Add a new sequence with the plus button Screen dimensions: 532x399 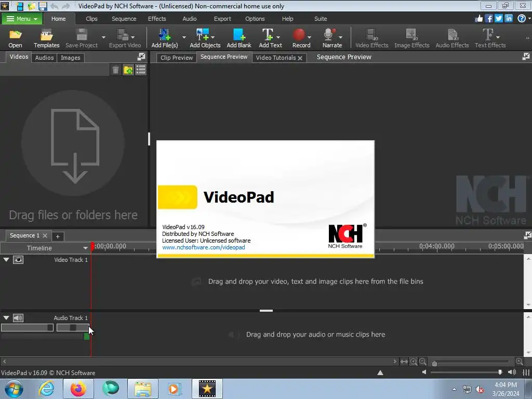58,236
